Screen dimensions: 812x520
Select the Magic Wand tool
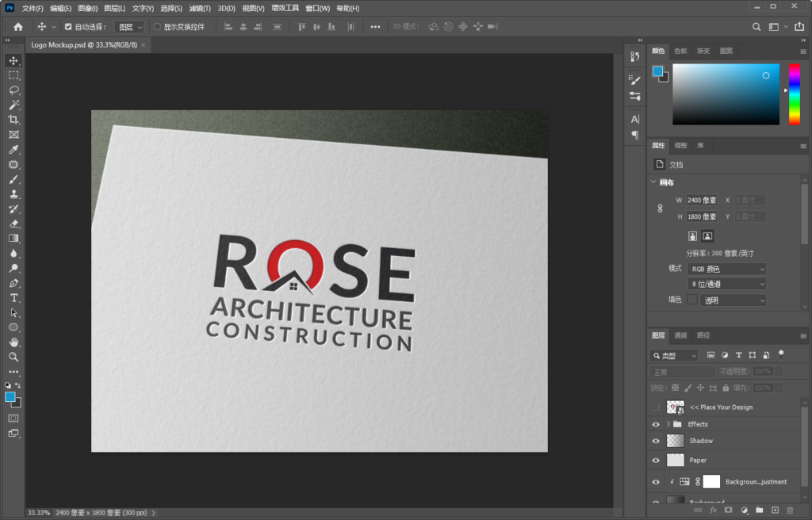coord(13,105)
